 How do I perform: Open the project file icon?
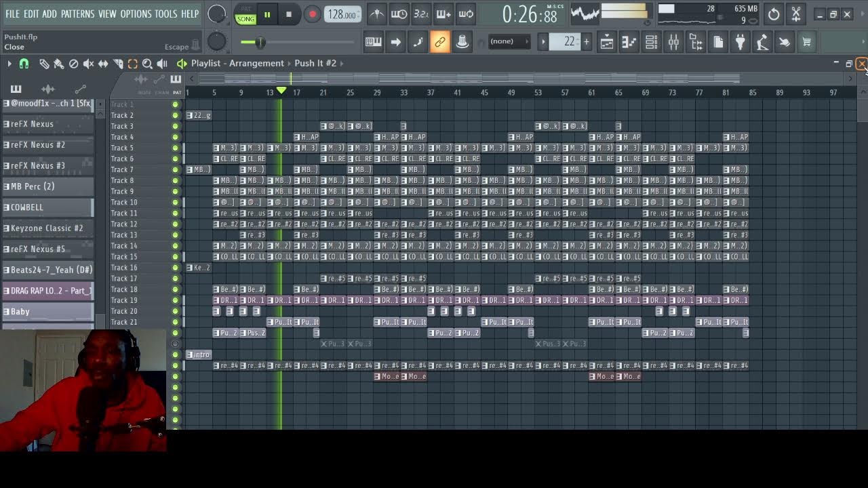tap(718, 42)
